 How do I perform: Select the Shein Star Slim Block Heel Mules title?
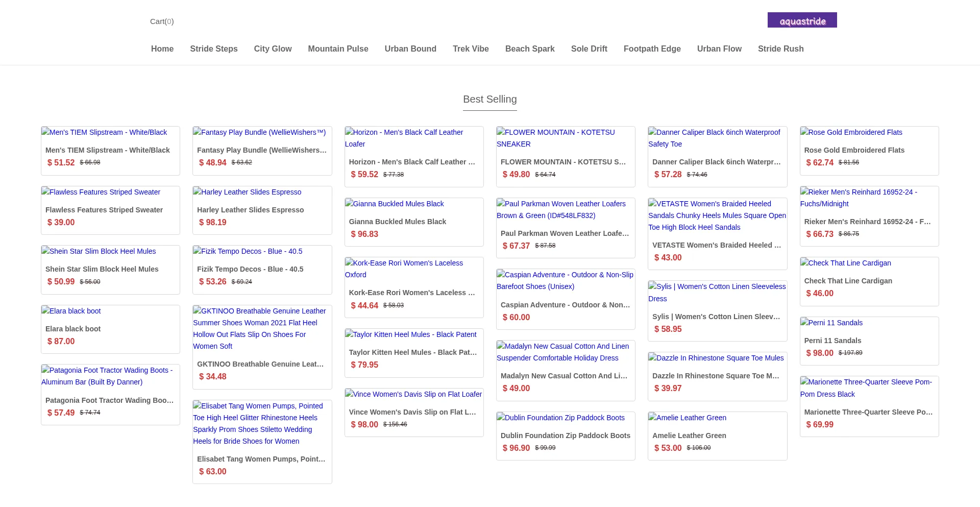pos(102,269)
